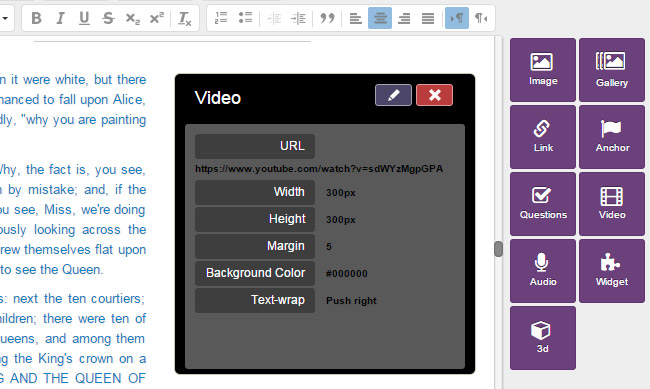Insert a Link element
Screen dimensions: 650x389
[543, 137]
